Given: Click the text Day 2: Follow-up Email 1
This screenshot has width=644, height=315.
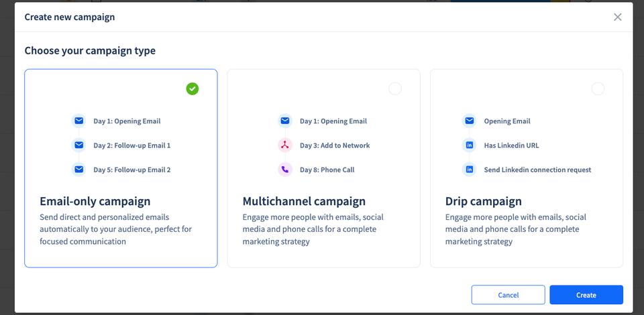Looking at the screenshot, I should (x=132, y=145).
